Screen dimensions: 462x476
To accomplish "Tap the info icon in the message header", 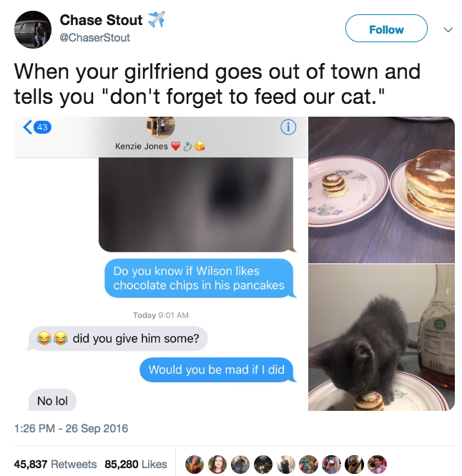I will [288, 127].
